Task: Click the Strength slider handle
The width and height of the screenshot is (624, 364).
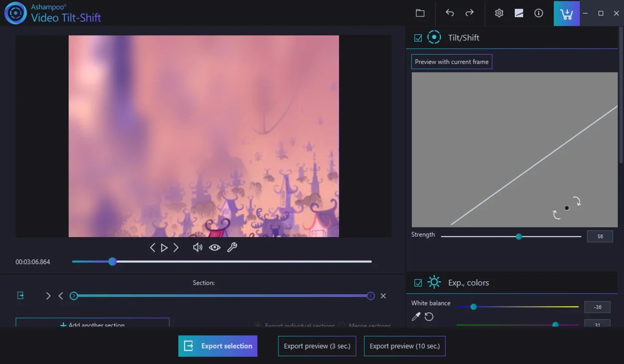Action: tap(519, 237)
